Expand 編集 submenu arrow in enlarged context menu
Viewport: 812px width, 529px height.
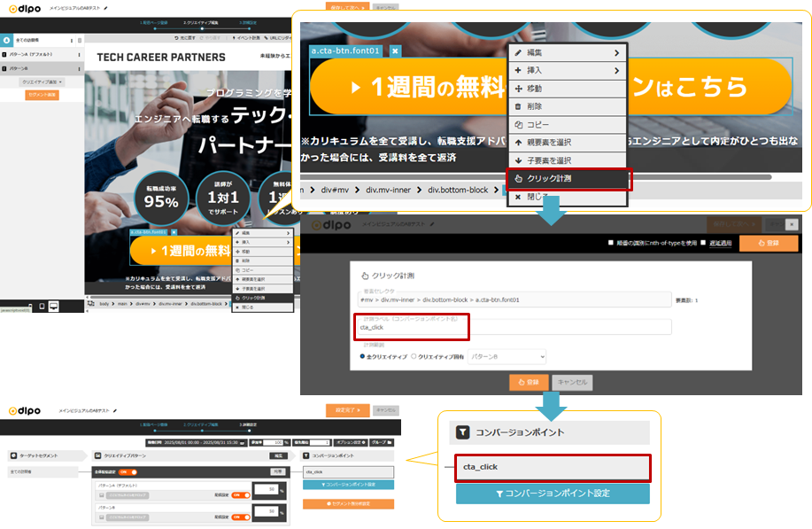click(617, 52)
